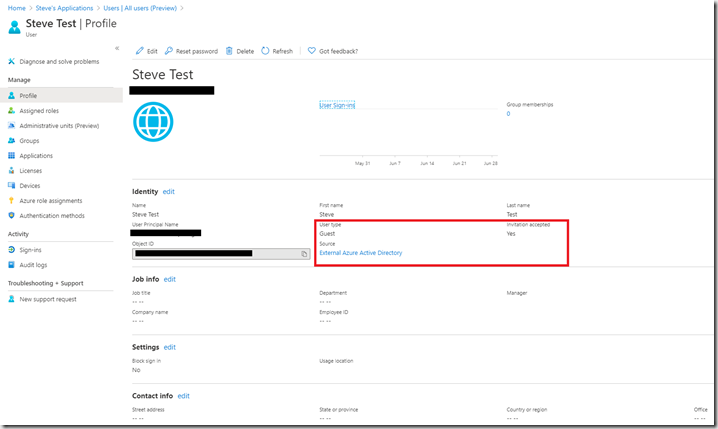This screenshot has width=718, height=429.
Task: Click the First name value Steve
Action: (x=326, y=214)
